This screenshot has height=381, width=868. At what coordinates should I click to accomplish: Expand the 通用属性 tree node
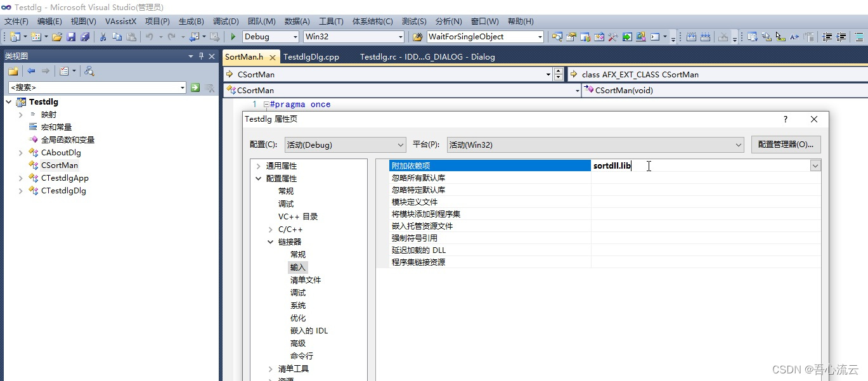coord(258,166)
